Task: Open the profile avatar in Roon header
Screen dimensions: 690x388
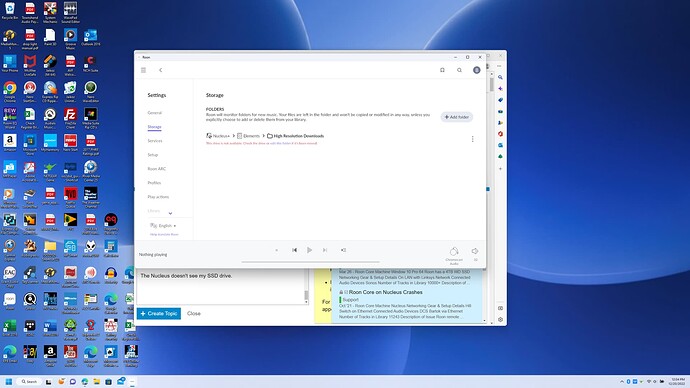Action: click(x=477, y=70)
